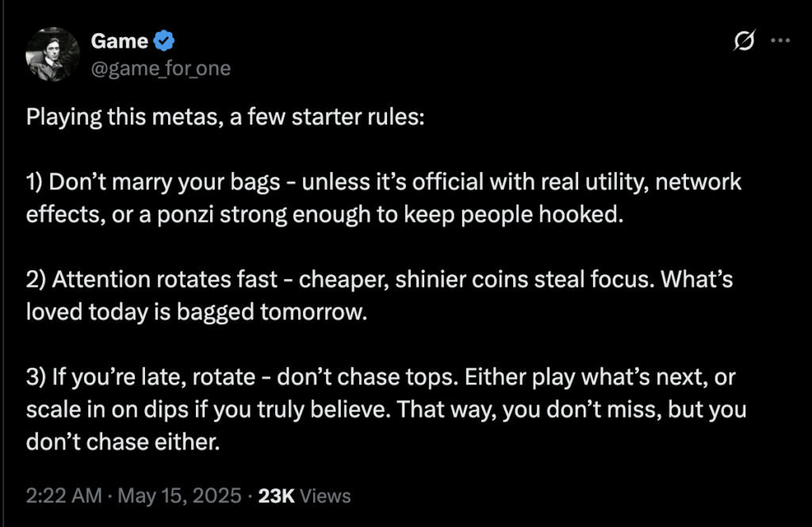
Task: Click the May 15, 2025 date
Action: (179, 495)
